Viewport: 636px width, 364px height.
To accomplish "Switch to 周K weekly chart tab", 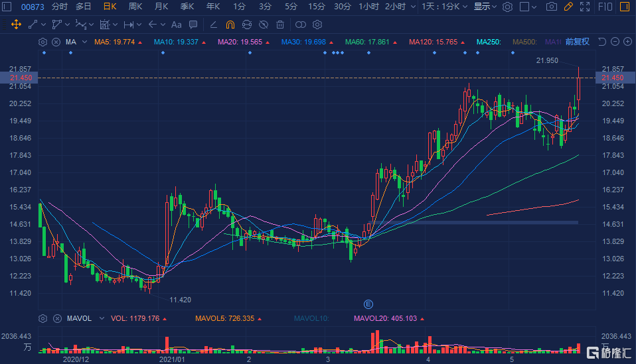I will point(135,7).
